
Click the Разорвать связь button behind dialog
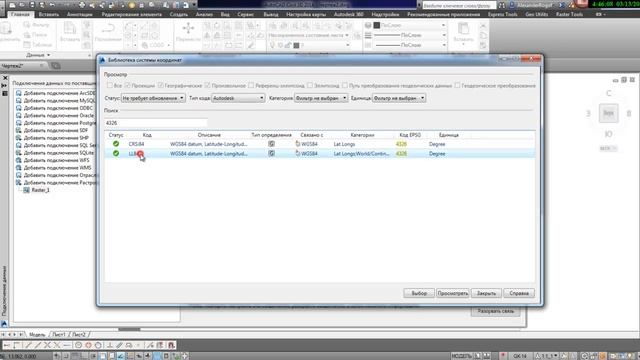tap(495, 311)
